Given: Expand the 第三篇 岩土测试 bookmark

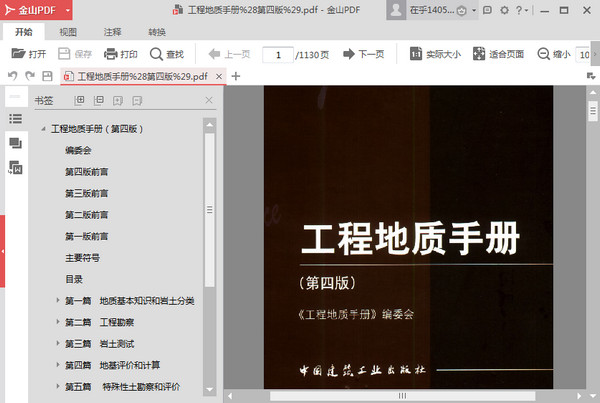Looking at the screenshot, I should pos(57,343).
